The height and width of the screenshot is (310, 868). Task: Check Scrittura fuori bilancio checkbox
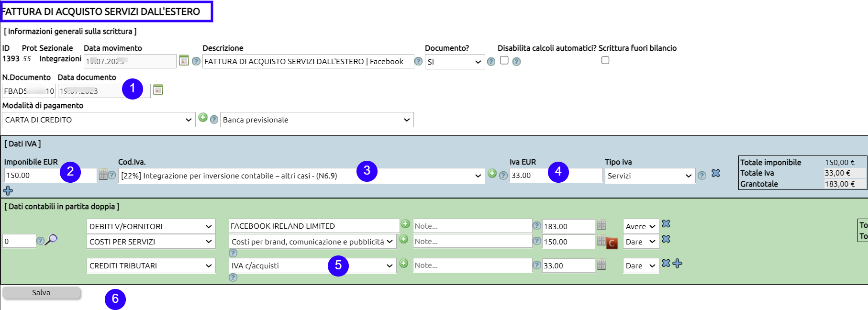[x=605, y=60]
